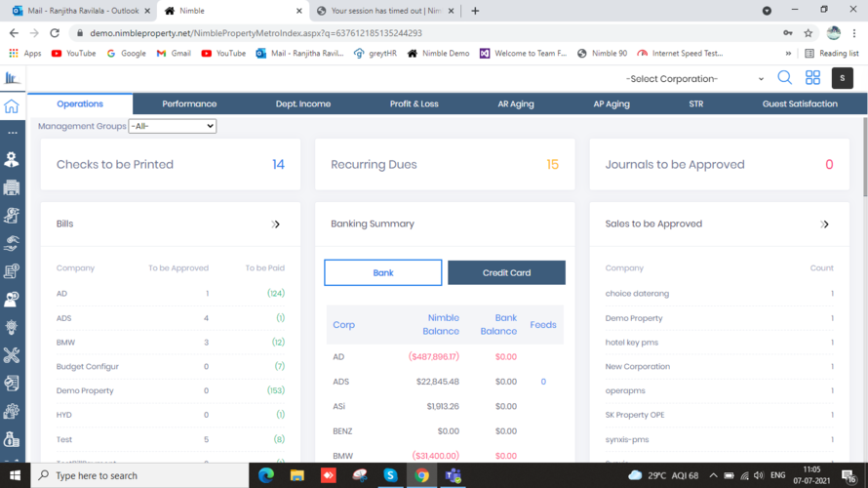Click the home icon in the sidebar
Image resolution: width=868 pixels, height=488 pixels.
coord(12,106)
